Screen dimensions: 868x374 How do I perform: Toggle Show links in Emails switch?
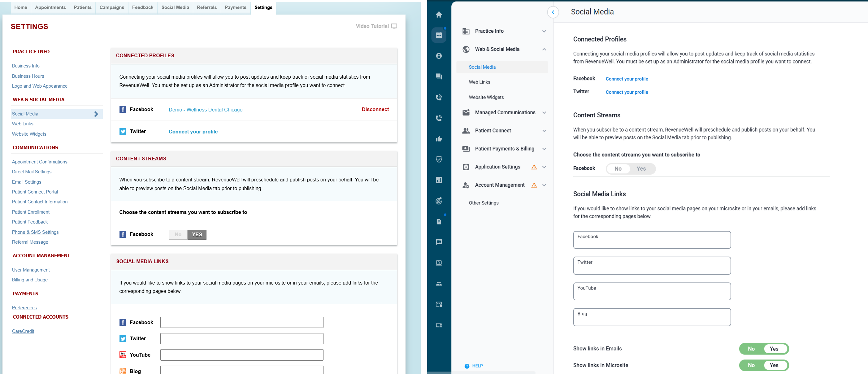click(x=764, y=349)
